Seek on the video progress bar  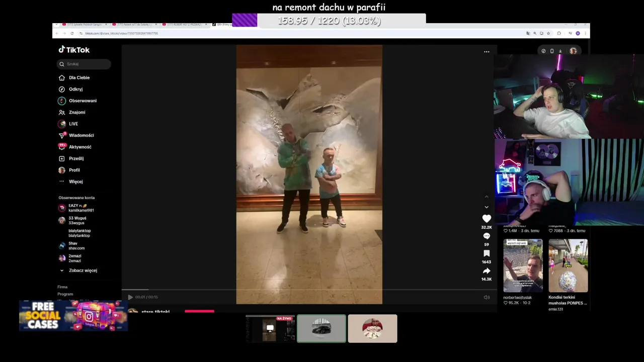click(x=309, y=290)
